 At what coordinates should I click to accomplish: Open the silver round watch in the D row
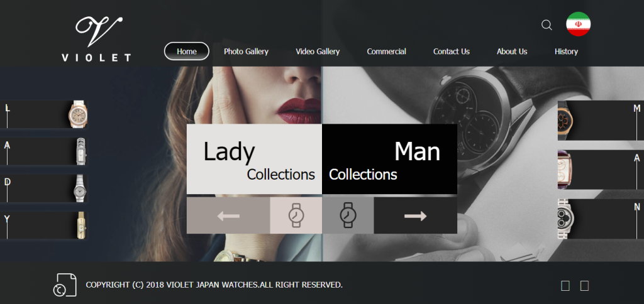pyautogui.click(x=80, y=188)
